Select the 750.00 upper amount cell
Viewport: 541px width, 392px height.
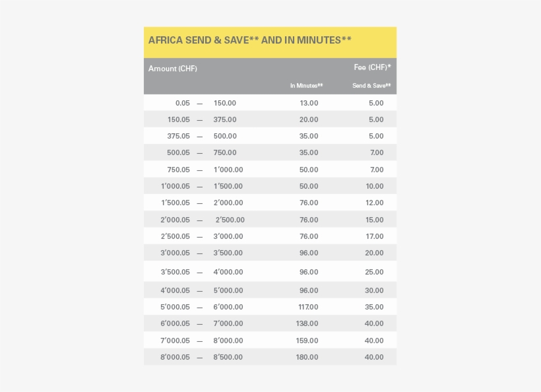[x=225, y=152]
